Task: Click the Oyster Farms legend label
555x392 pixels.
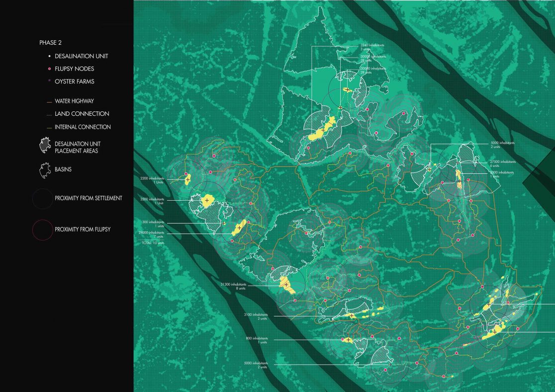Action: 75,81
